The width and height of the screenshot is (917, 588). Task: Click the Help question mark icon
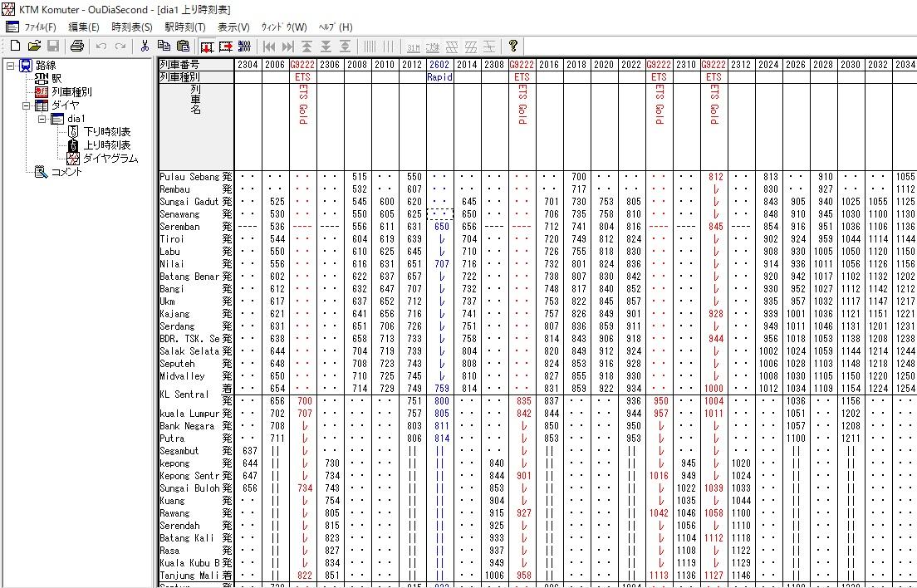512,47
